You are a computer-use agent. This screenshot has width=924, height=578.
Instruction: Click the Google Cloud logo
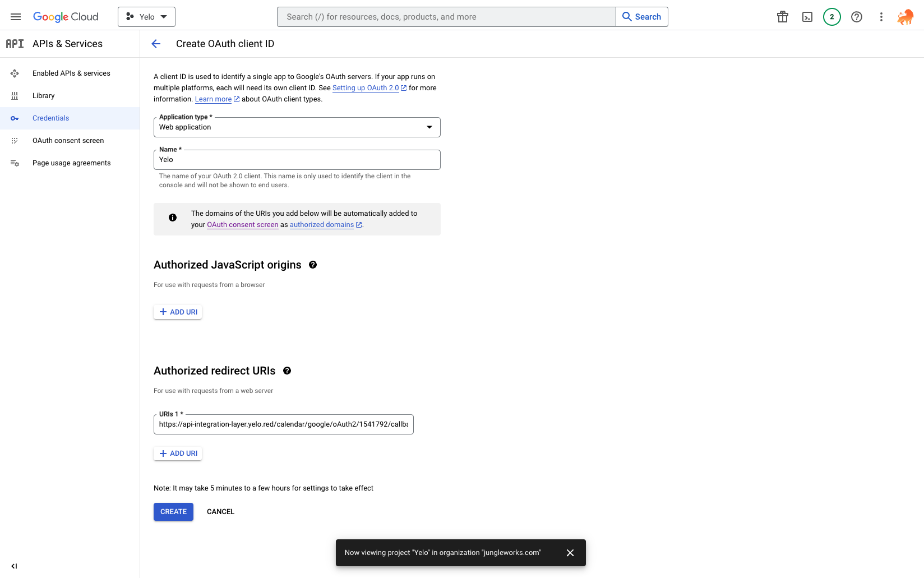[x=66, y=17]
